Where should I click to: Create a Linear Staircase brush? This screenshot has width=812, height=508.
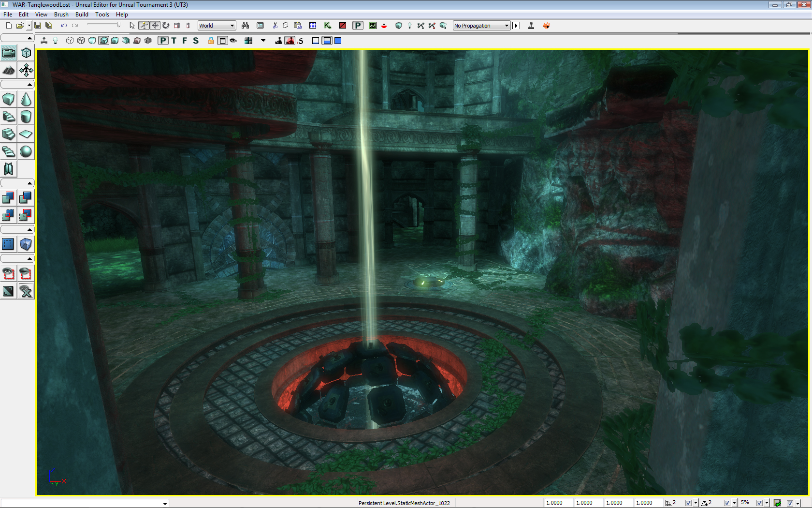(9, 134)
